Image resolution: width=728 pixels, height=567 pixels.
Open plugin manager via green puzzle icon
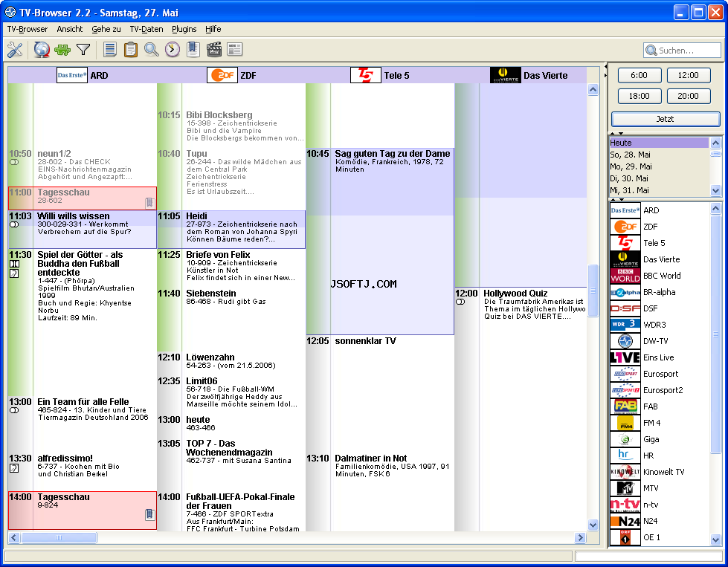point(62,50)
